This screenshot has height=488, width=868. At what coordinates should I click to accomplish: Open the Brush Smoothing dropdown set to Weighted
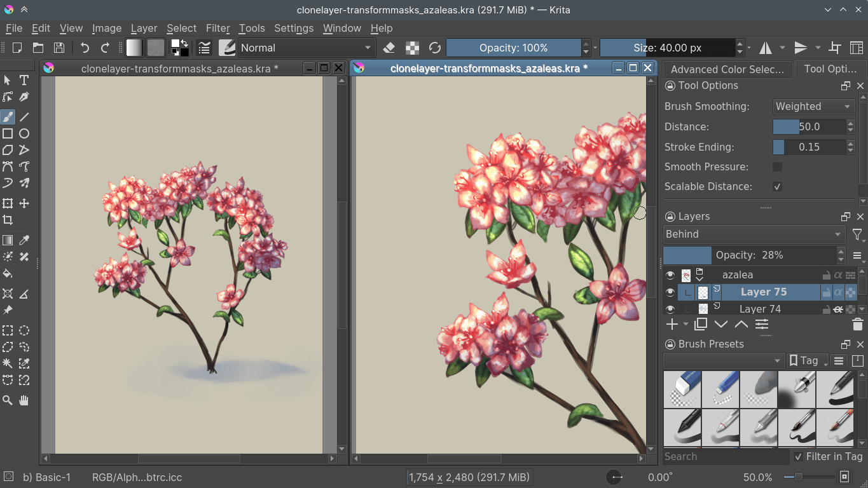tap(813, 106)
